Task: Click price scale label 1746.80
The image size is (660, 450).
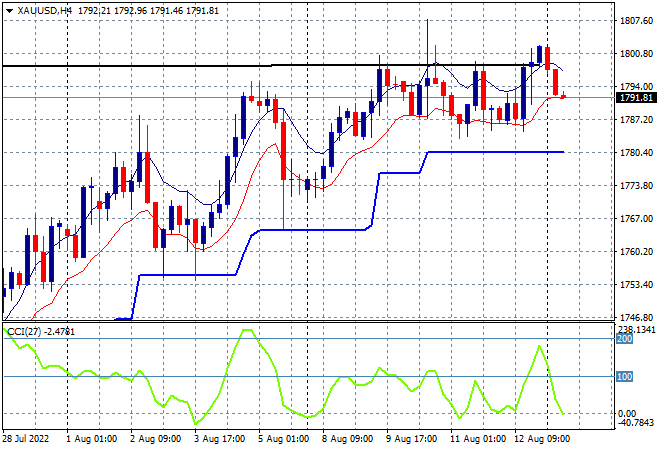Action: point(636,317)
